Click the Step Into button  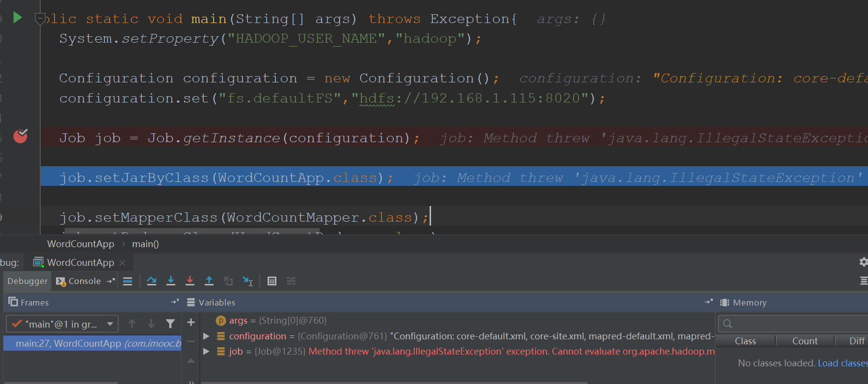point(171,281)
